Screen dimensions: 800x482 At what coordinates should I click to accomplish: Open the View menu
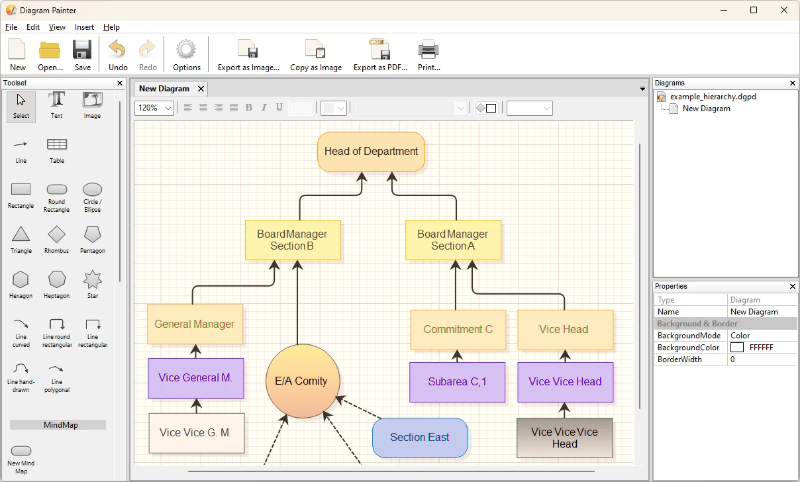pos(57,27)
